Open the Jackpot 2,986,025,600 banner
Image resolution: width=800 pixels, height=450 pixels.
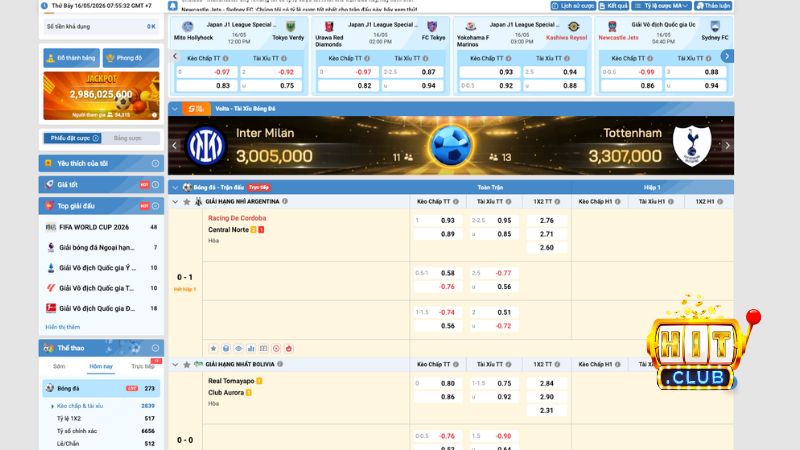tap(101, 95)
